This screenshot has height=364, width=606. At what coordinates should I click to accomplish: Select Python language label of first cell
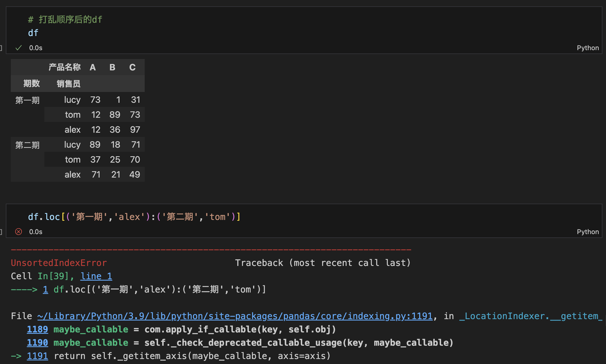[588, 48]
